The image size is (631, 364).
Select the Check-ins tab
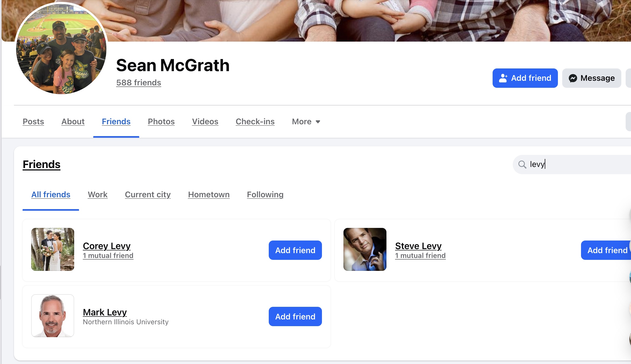tap(255, 122)
